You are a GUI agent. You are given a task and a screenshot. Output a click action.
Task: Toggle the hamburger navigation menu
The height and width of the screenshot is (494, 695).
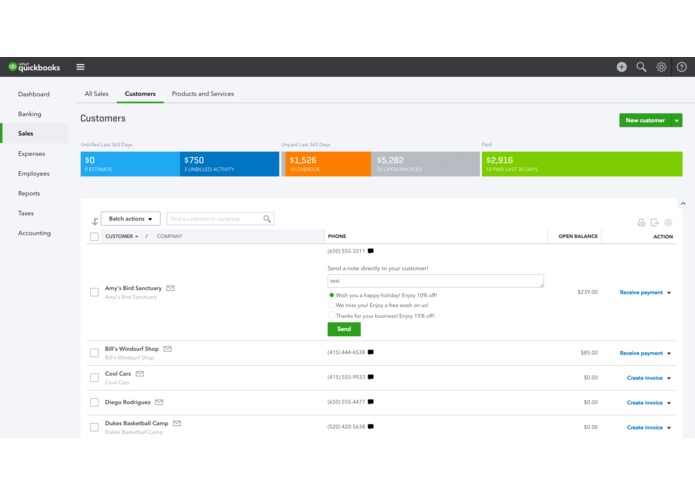(80, 67)
